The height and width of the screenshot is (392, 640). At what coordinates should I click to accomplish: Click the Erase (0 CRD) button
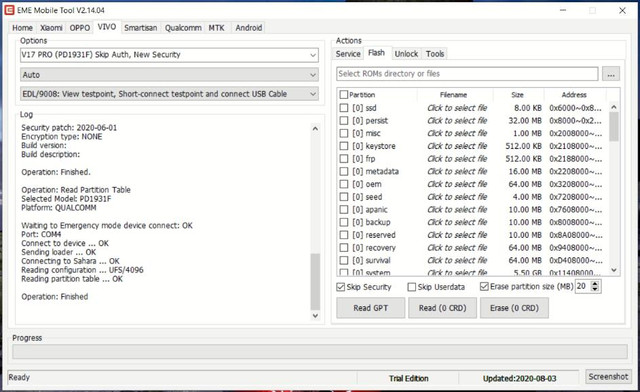coord(514,308)
